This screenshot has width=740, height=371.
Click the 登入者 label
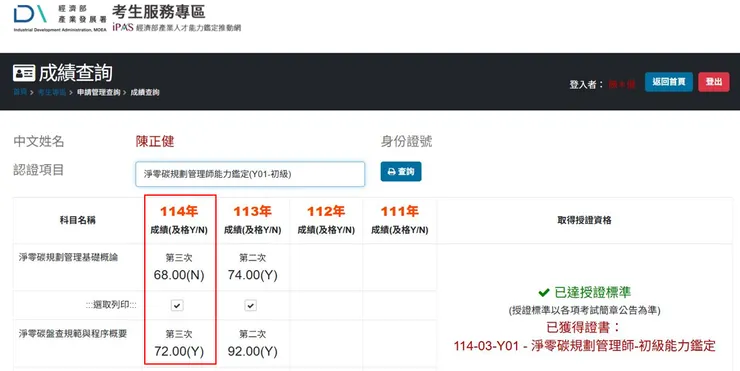[586, 84]
